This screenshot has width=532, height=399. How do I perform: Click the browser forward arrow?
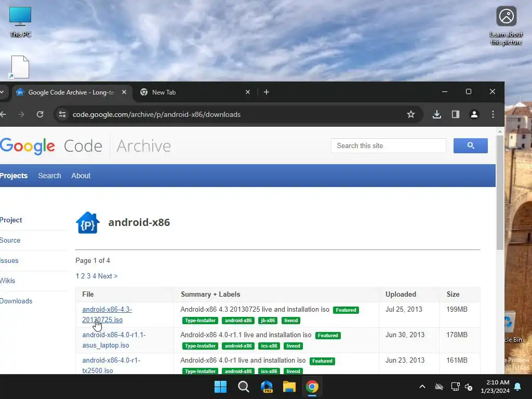[x=21, y=114]
